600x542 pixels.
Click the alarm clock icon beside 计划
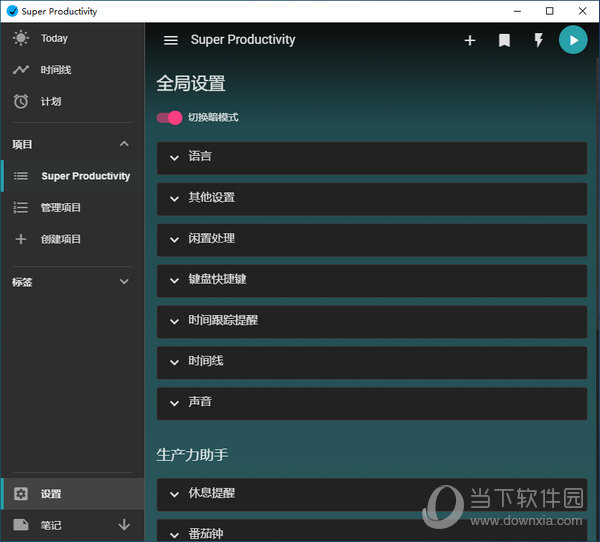tap(21, 101)
